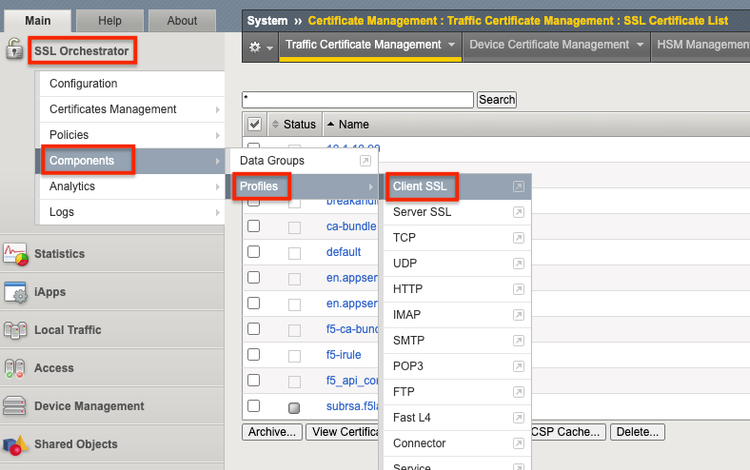Sort the list by Name column header
750x470 pixels.
click(x=354, y=125)
